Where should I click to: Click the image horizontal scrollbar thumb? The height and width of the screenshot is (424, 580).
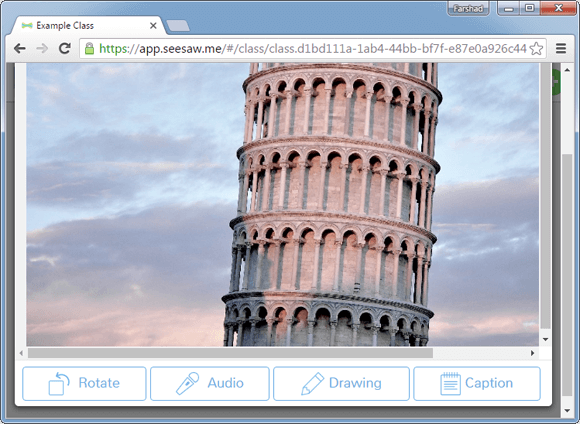(x=230, y=353)
